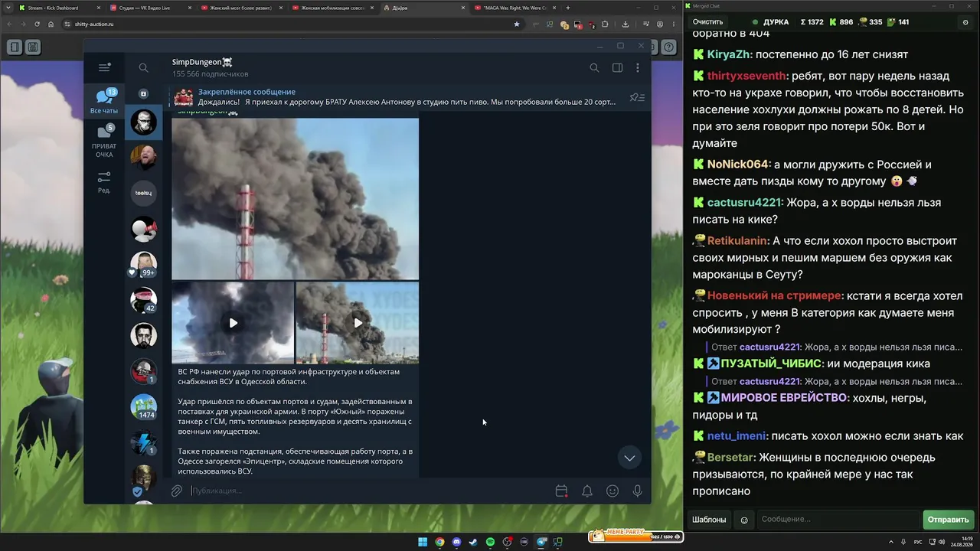Open the chat with the masked soldier avatar
This screenshot has height=551, width=980.
coord(143,122)
